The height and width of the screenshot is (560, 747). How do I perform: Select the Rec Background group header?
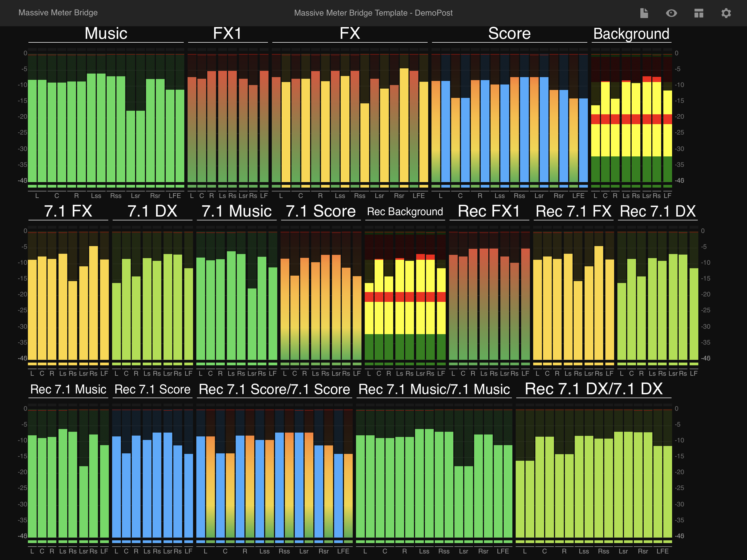point(405,211)
